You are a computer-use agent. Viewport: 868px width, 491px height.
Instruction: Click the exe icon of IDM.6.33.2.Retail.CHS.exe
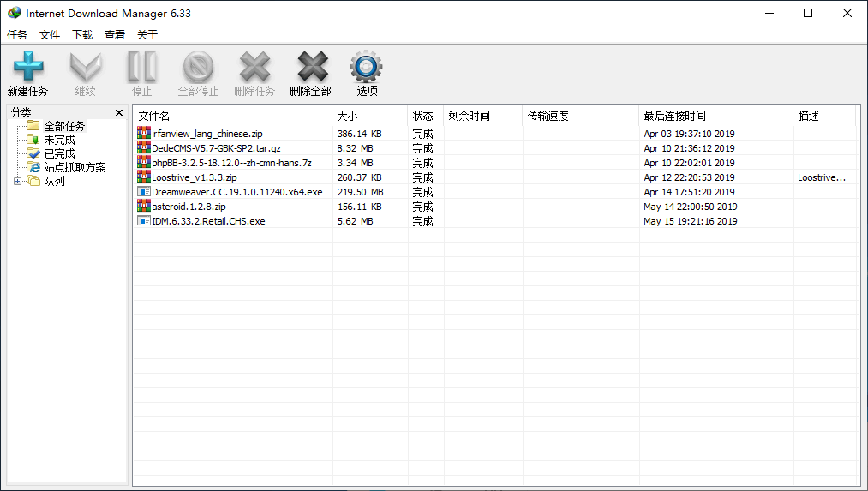(x=144, y=220)
